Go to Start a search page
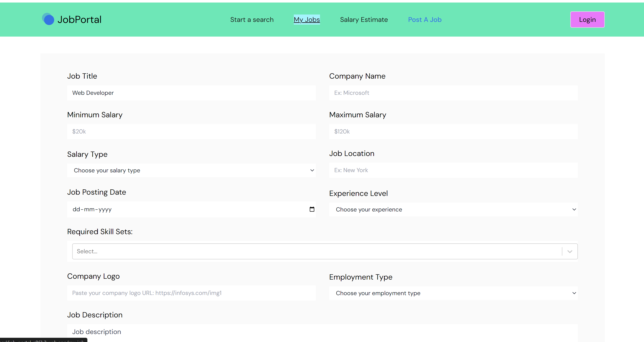The height and width of the screenshot is (342, 644). pyautogui.click(x=252, y=20)
